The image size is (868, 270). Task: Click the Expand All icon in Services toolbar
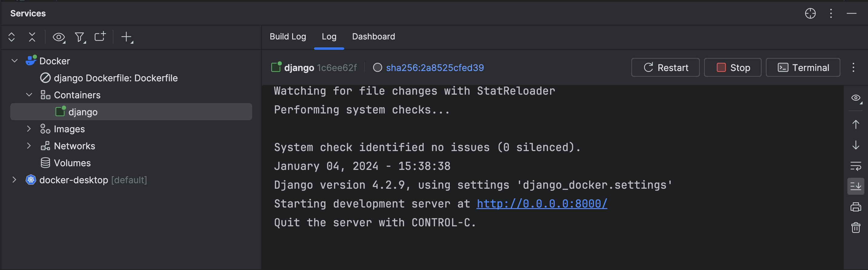click(x=12, y=37)
